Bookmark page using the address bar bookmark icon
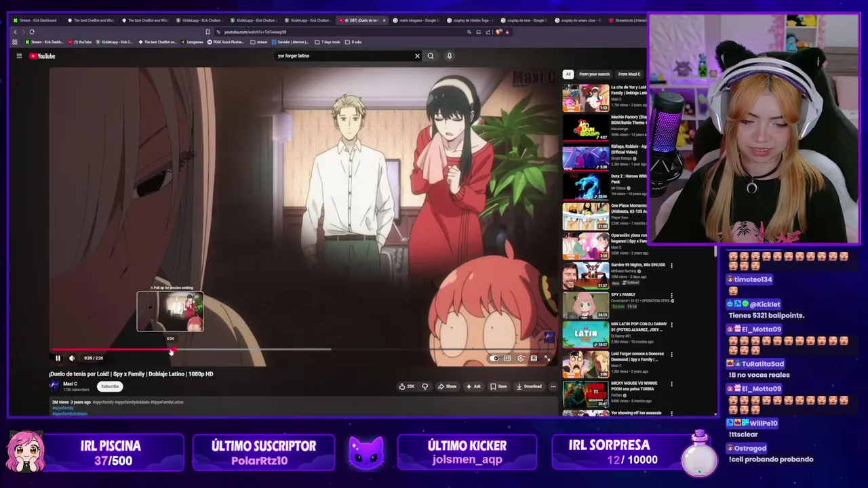 208,32
